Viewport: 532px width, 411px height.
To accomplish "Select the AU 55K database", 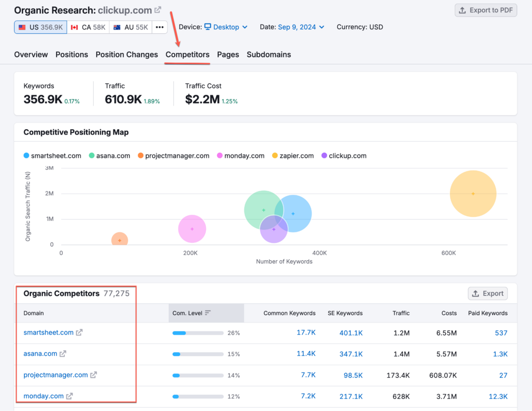I will [x=130, y=27].
